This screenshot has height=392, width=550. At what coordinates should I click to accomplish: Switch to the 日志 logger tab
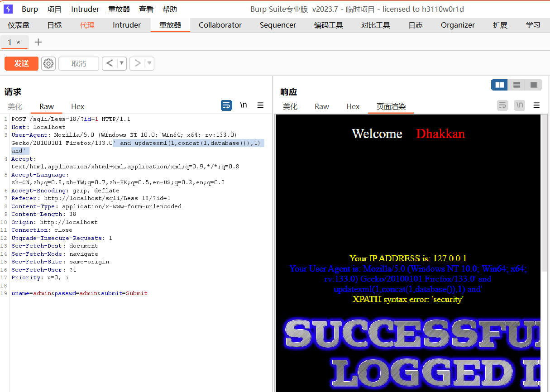(x=416, y=25)
